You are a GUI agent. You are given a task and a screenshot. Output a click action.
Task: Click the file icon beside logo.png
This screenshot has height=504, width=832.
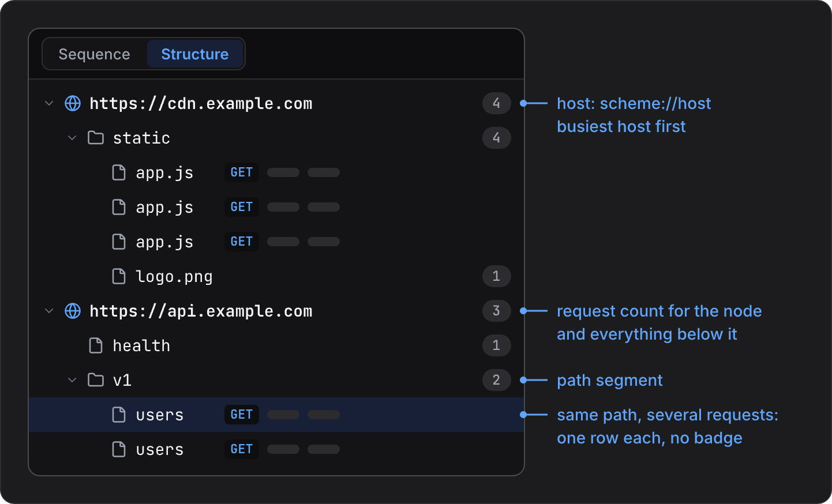click(119, 276)
